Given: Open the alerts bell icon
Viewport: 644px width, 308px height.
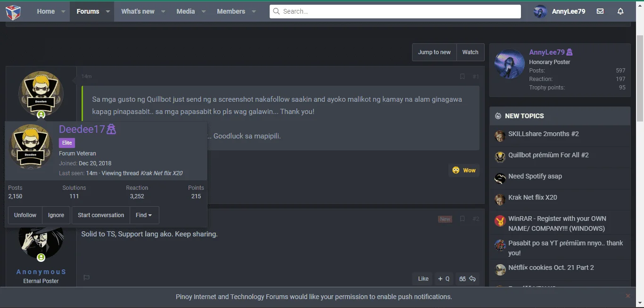Looking at the screenshot, I should [620, 11].
